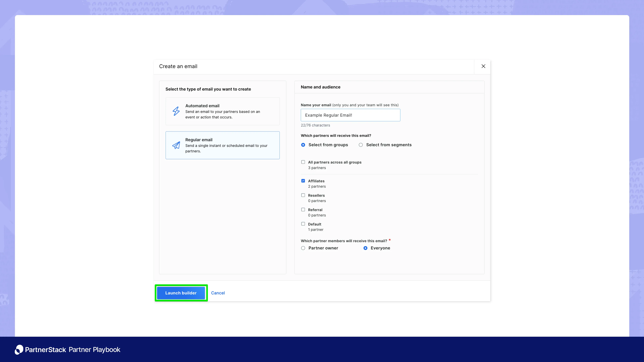Screen dimensions: 644x362
Task: Click the email name input field
Action: pyautogui.click(x=350, y=115)
